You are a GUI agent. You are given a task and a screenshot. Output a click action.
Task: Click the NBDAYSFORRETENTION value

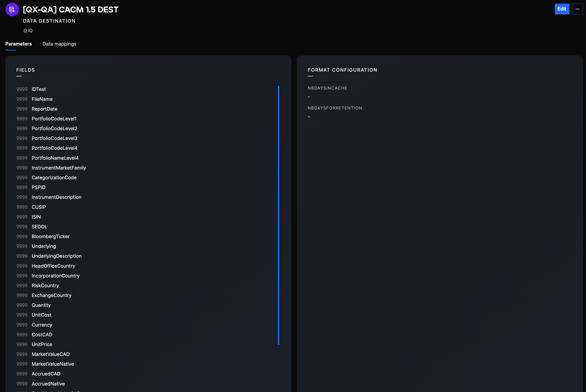click(309, 117)
